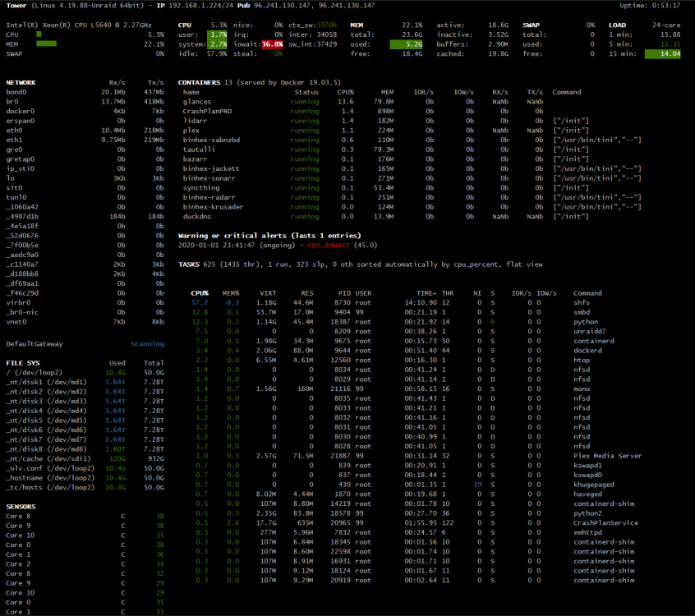Click the eth1 network interface row

[x=85, y=140]
